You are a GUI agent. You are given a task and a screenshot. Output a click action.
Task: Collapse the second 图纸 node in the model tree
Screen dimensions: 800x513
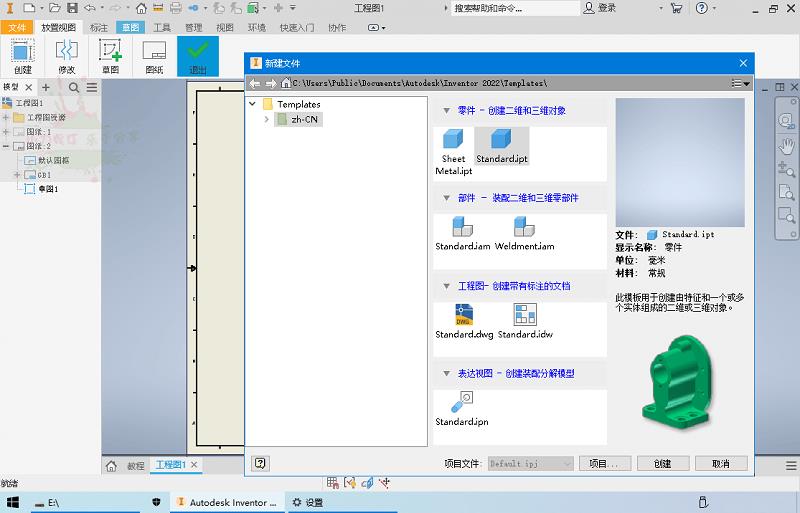[6, 146]
